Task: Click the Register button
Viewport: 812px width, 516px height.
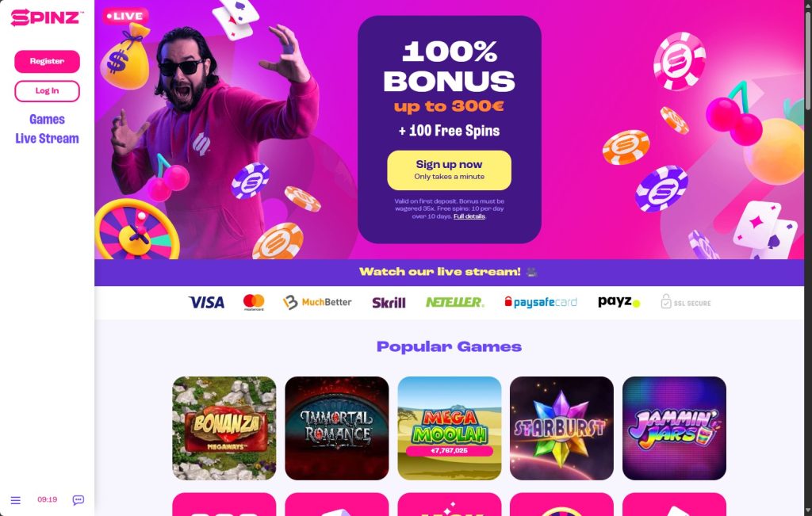Action: tap(47, 62)
